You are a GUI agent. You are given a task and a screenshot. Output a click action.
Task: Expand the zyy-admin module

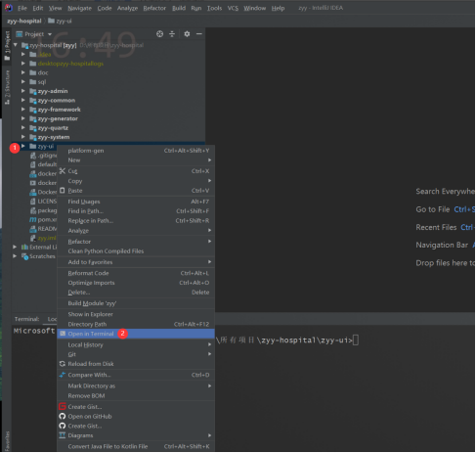[23, 91]
